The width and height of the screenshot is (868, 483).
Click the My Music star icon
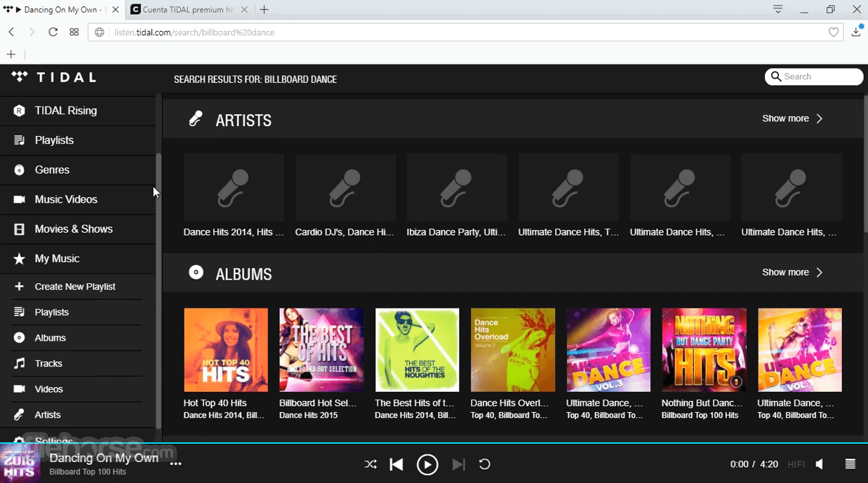pyautogui.click(x=19, y=259)
